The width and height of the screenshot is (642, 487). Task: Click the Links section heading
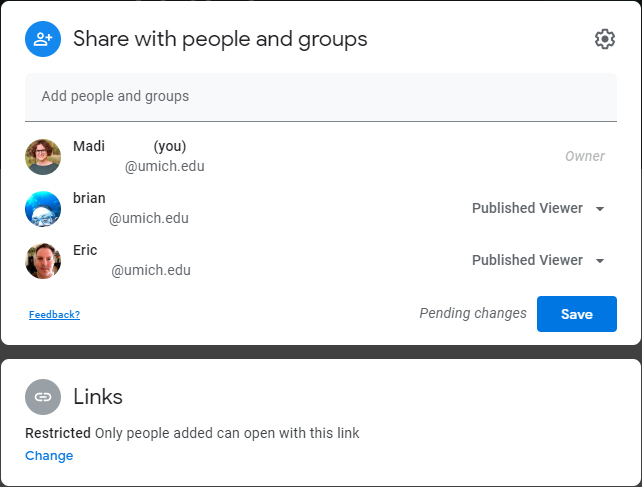(x=98, y=396)
